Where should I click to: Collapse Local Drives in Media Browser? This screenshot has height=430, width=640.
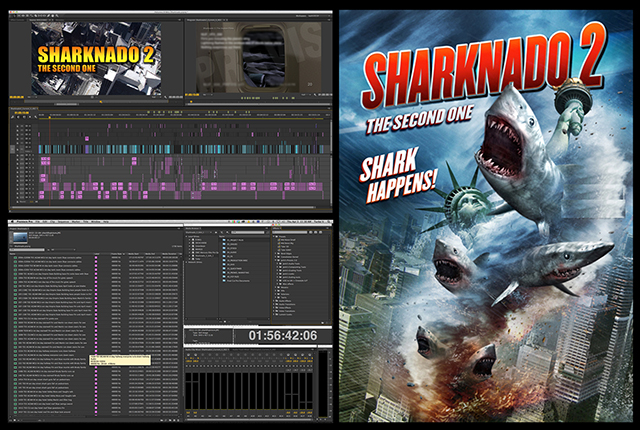click(186, 237)
